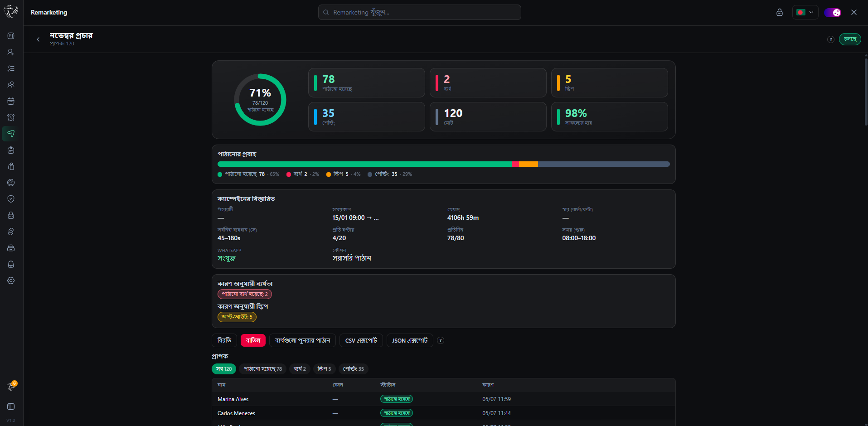This screenshot has width=868, height=426.
Task: Click the sending flow progress bar
Action: click(x=444, y=164)
